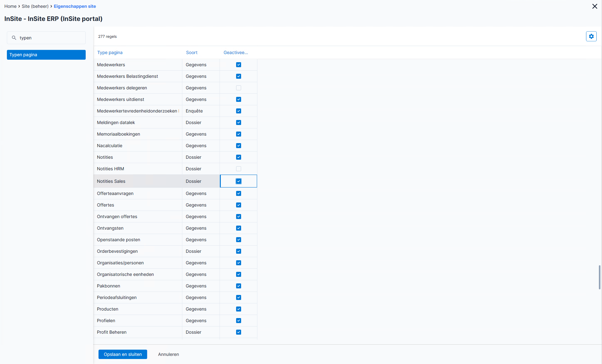The image size is (602, 364).
Task: Open the Site (beheer) breadcrumb link
Action: pos(35,6)
